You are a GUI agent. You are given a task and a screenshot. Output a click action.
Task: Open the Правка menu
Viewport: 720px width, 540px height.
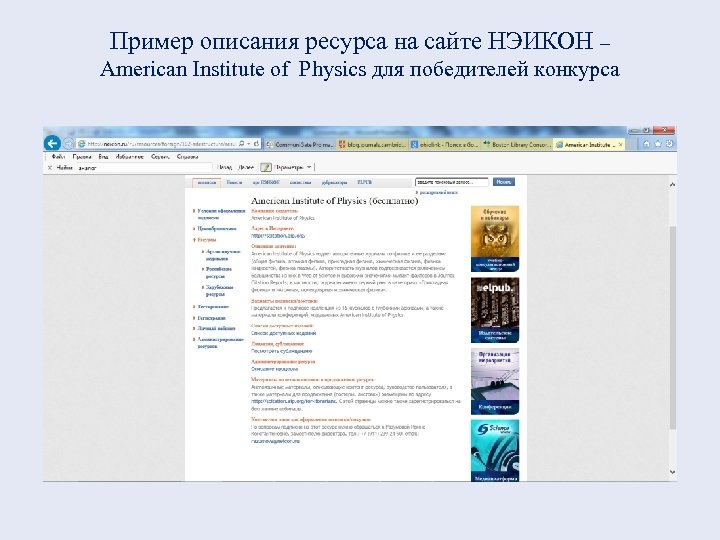82,157
